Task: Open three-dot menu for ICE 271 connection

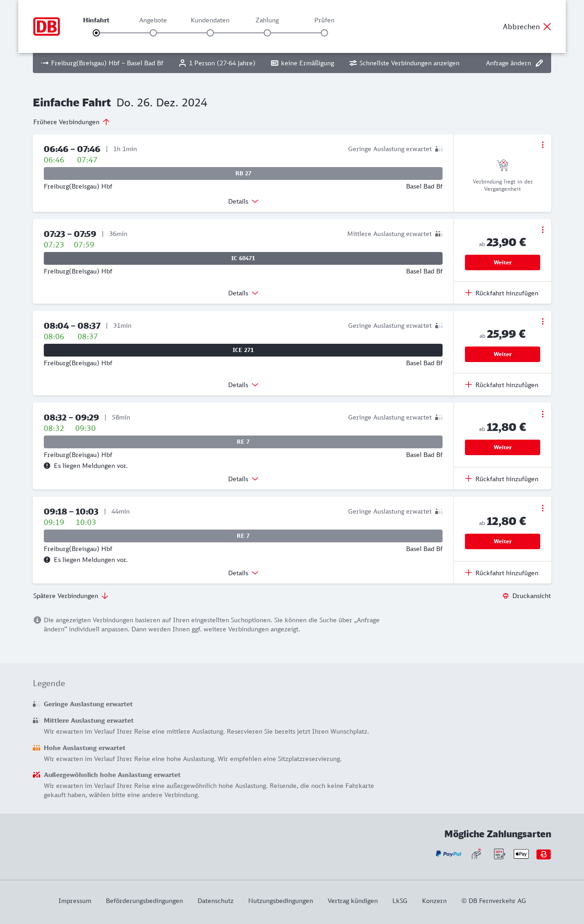Action: point(542,321)
